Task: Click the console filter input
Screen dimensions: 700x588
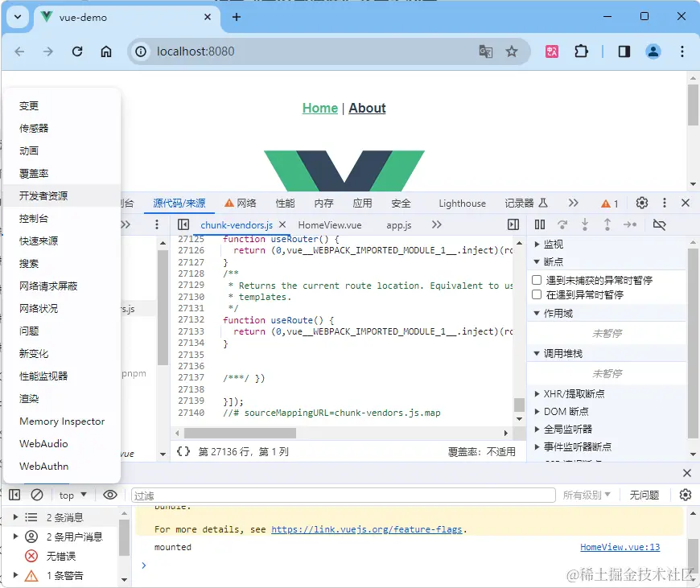Action: pos(344,495)
